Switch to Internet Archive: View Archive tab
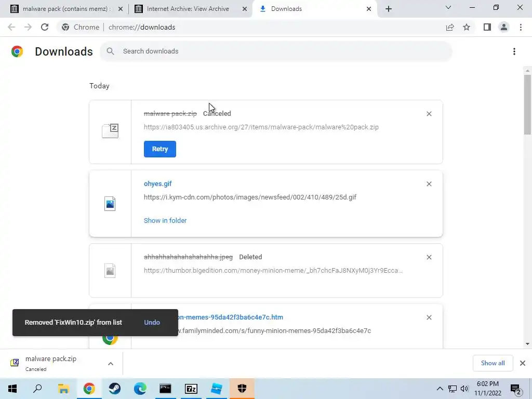Screen dimensions: 532x399 click(x=190, y=9)
